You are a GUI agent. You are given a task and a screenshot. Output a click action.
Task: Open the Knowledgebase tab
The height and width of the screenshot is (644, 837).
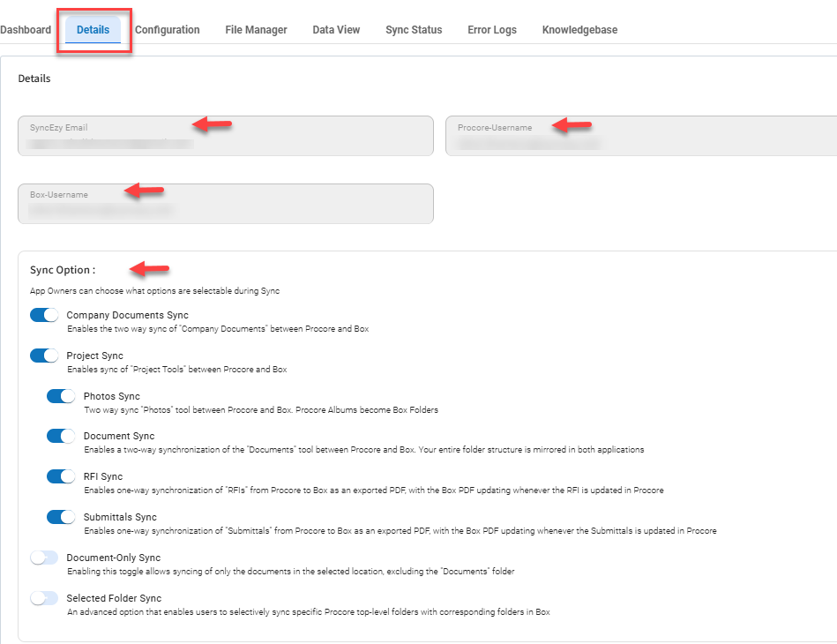579,30
